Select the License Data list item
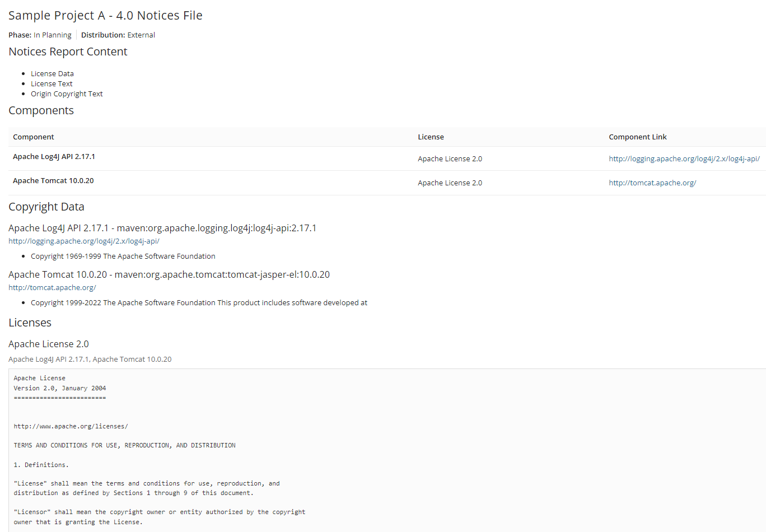 pos(52,73)
